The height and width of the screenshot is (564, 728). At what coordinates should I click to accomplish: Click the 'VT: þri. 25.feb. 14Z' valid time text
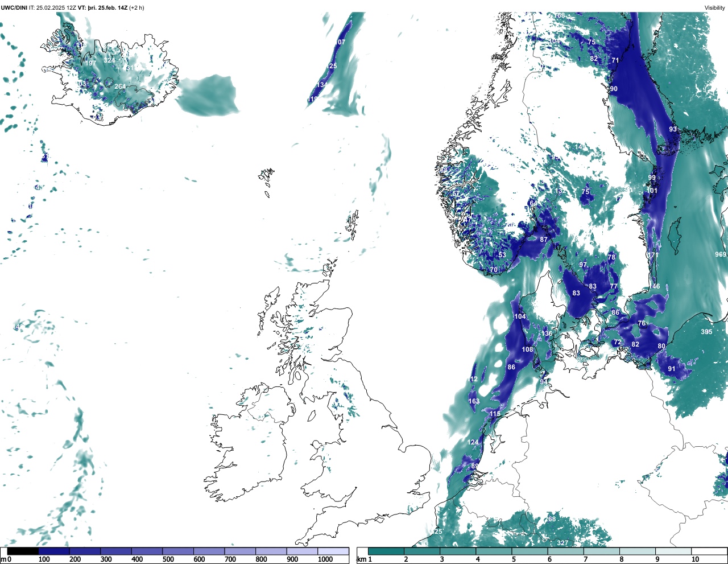(103, 8)
